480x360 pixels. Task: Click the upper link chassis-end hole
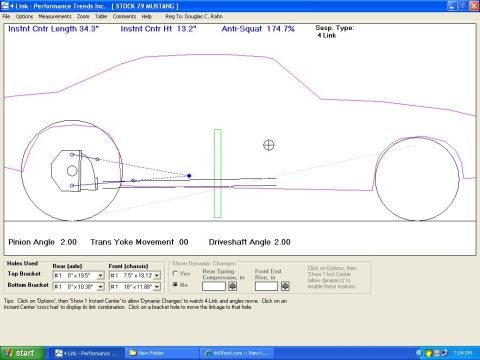click(x=97, y=159)
